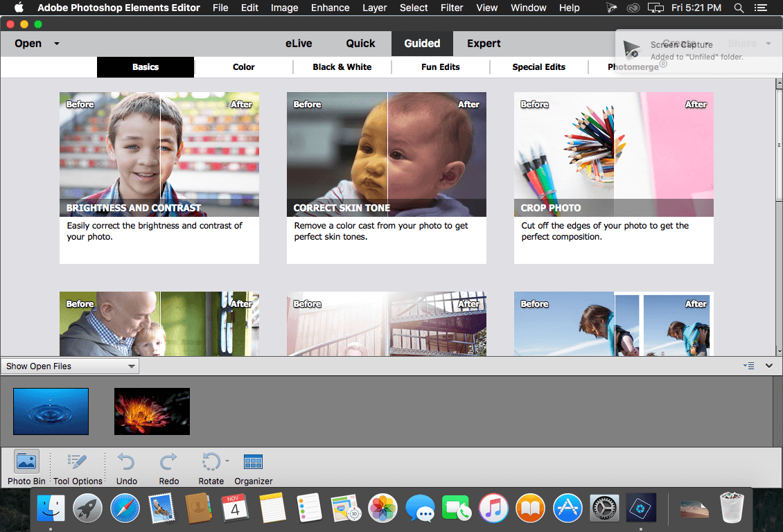
Task: Open the Special Edits tab
Action: 539,67
